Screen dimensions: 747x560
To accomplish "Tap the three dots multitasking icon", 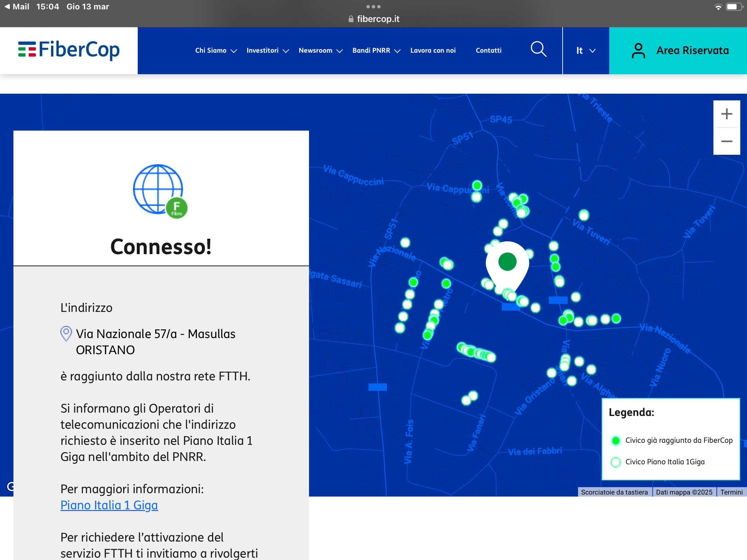I will (373, 7).
